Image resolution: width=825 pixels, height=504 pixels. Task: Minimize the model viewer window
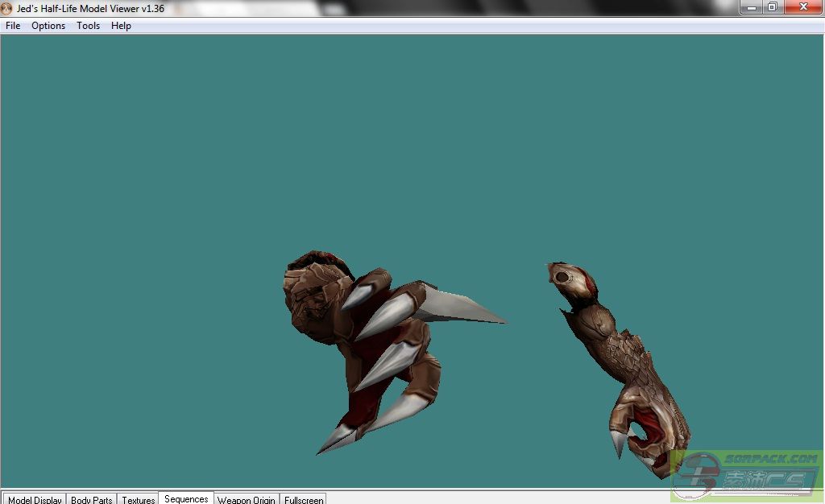coord(751,7)
